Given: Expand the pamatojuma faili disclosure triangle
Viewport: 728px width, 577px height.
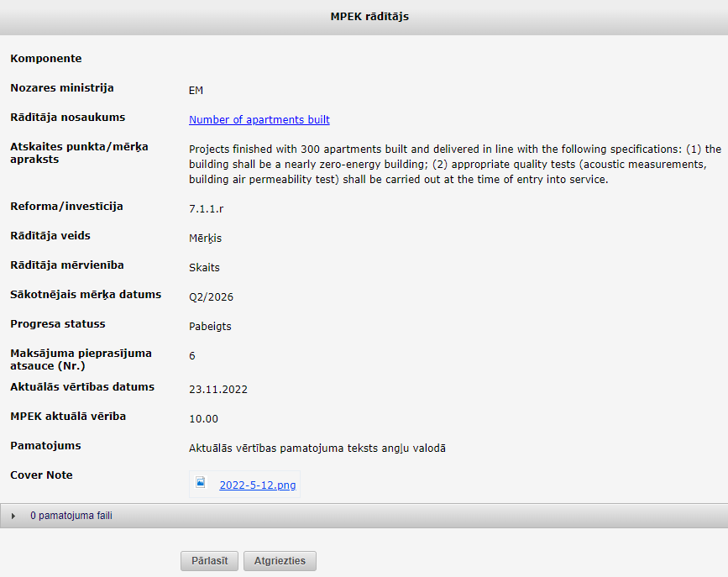Looking at the screenshot, I should click(x=13, y=516).
